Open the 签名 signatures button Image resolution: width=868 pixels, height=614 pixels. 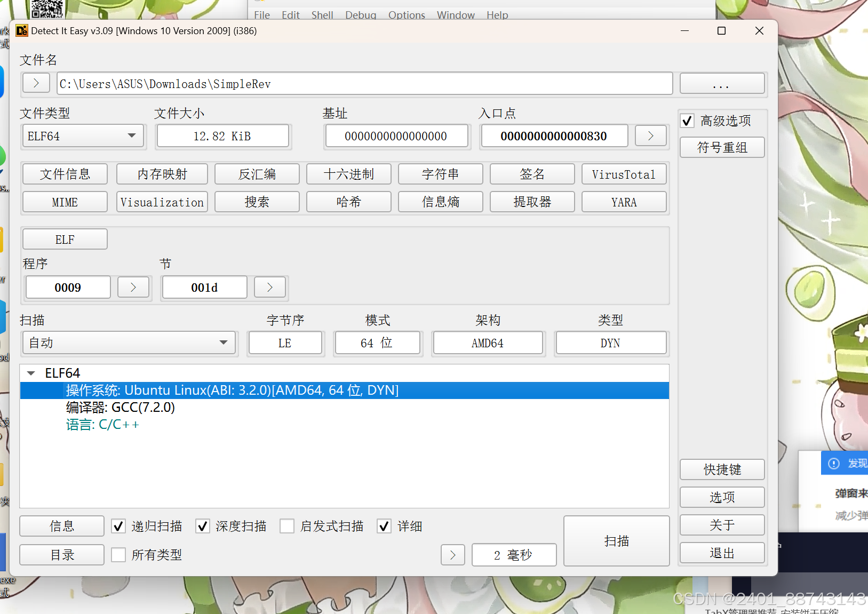[x=532, y=174]
